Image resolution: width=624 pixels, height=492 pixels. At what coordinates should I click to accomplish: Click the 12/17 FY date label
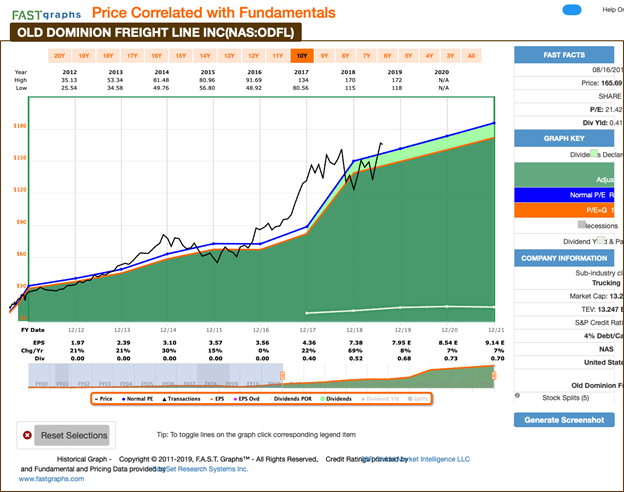308,330
